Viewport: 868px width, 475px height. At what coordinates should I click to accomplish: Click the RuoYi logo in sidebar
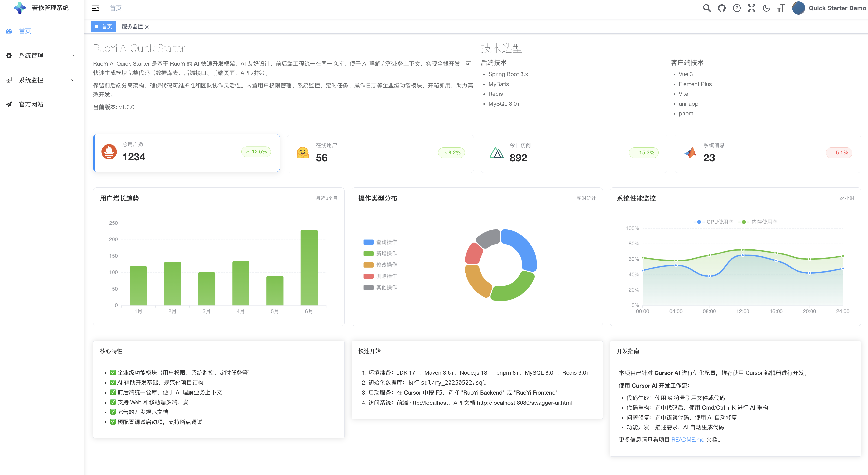pos(20,8)
